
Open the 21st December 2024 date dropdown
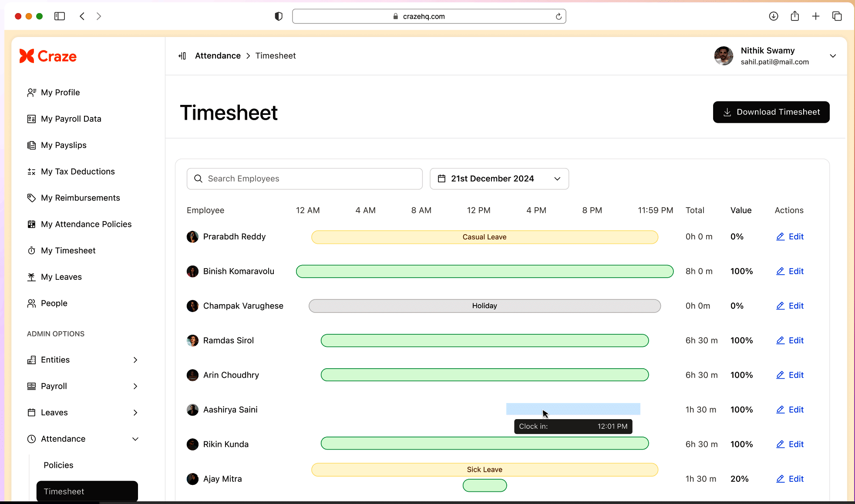499,179
